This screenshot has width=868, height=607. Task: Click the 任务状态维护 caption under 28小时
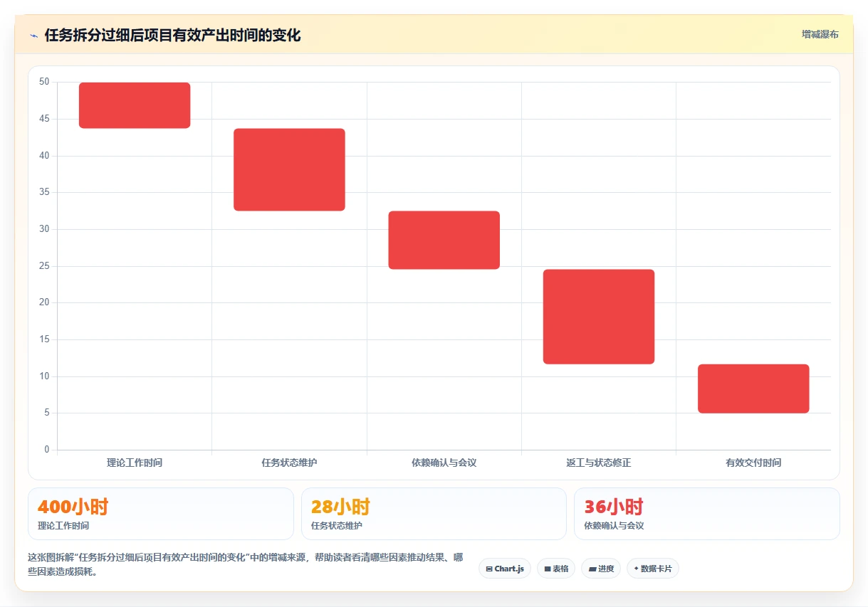pos(337,526)
